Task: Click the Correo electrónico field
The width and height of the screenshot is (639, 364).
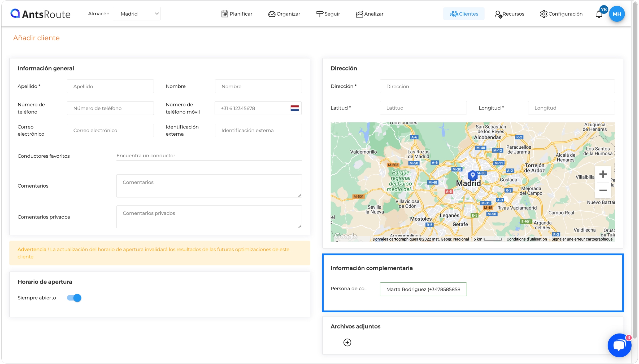Action: coord(110,130)
